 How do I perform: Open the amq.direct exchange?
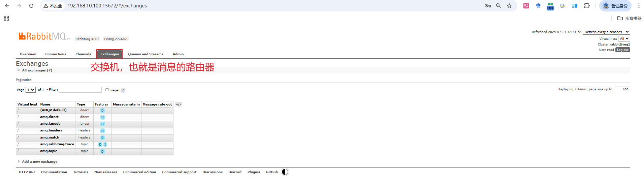point(49,117)
